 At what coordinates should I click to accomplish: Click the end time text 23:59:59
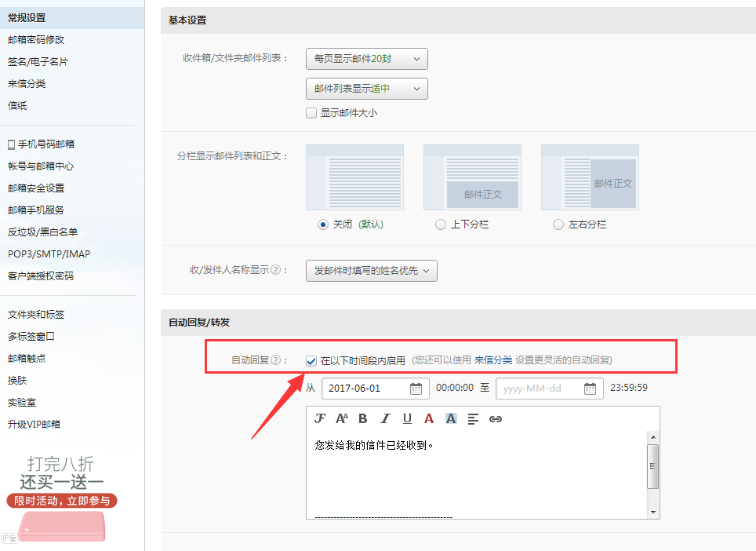point(629,388)
